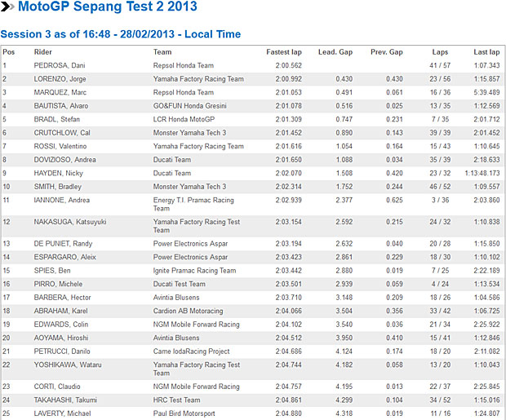Click the Team column header
Screen dimensions: 506x420
[162, 51]
